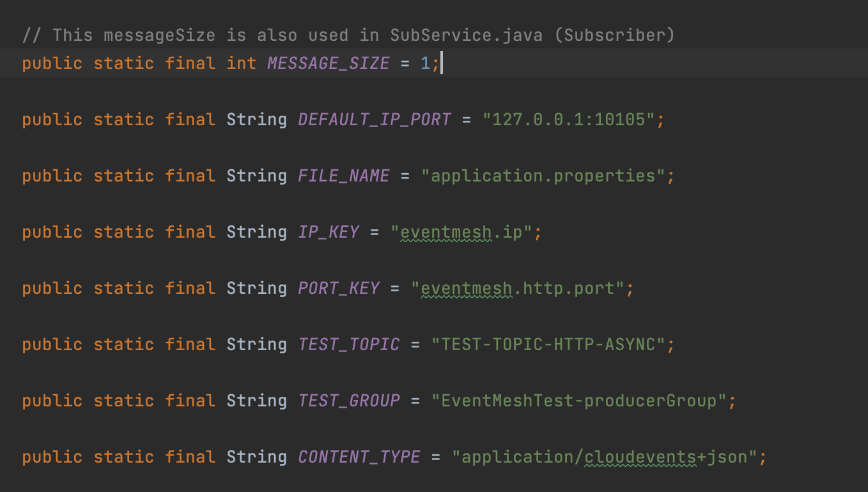Viewport: 868px width, 492px height.
Task: Click the CONTENT_TYPE constant name
Action: 359,457
